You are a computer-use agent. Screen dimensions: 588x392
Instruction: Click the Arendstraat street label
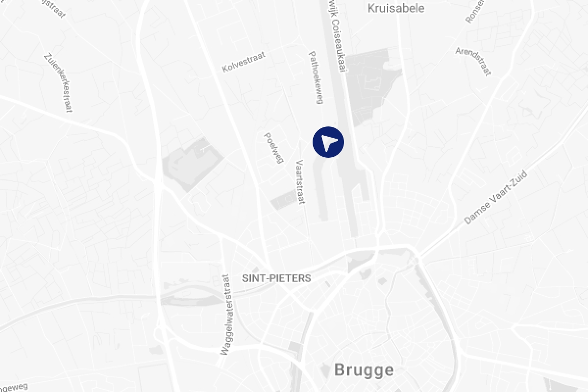pyautogui.click(x=473, y=61)
